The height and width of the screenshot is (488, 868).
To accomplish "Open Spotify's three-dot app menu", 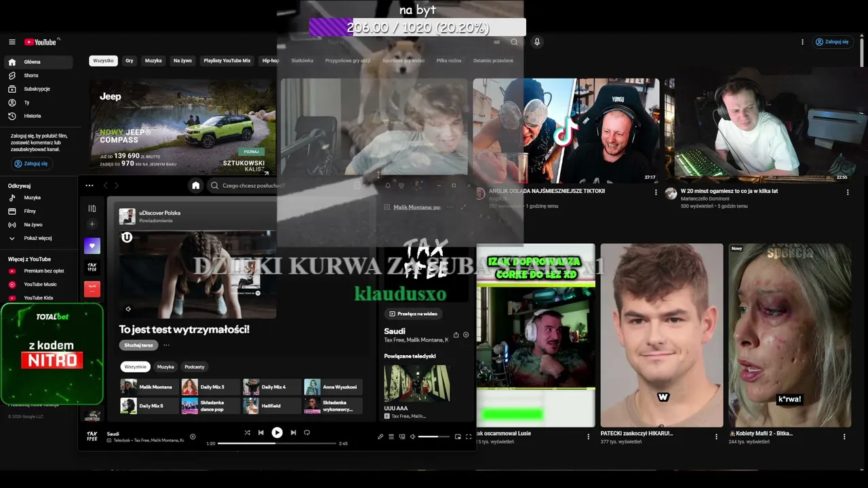I will click(90, 185).
